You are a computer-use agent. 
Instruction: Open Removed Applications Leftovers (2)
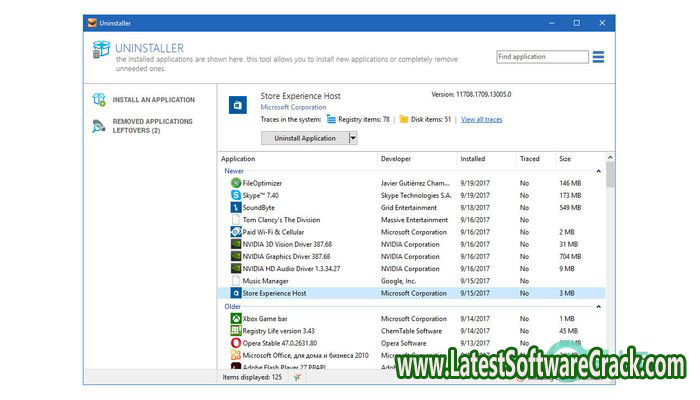(x=152, y=126)
